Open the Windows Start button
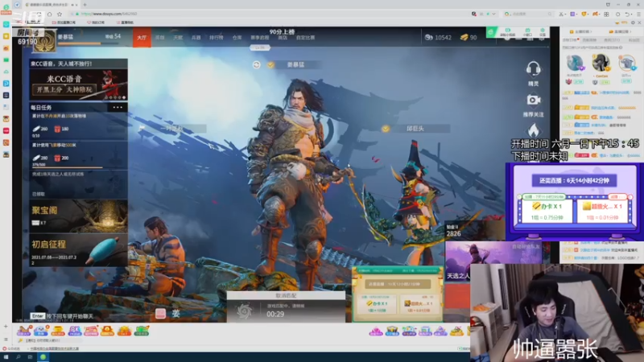 (6, 357)
